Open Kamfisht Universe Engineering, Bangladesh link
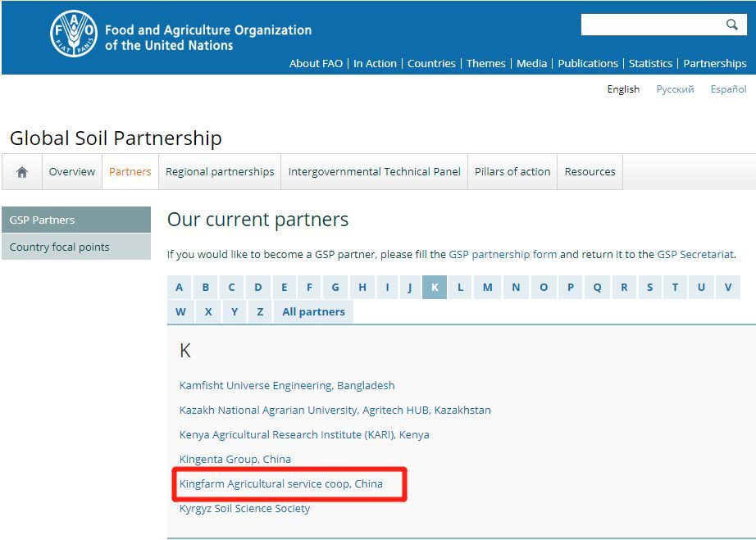The height and width of the screenshot is (540, 756). pyautogui.click(x=287, y=385)
